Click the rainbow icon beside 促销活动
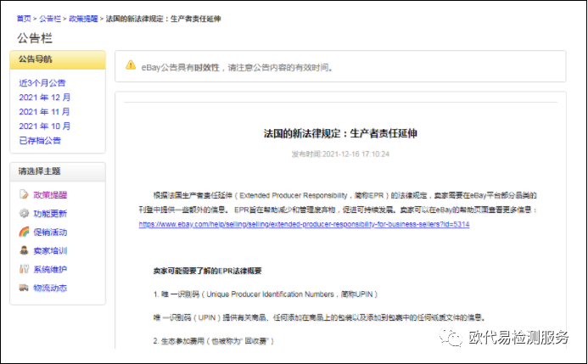Screen dimensions: 588x364 tap(24, 232)
